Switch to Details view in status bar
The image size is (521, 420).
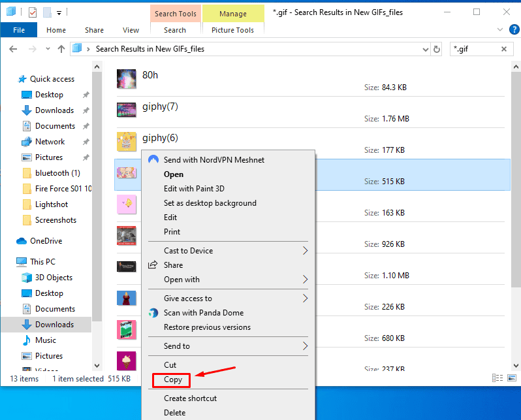(x=497, y=378)
